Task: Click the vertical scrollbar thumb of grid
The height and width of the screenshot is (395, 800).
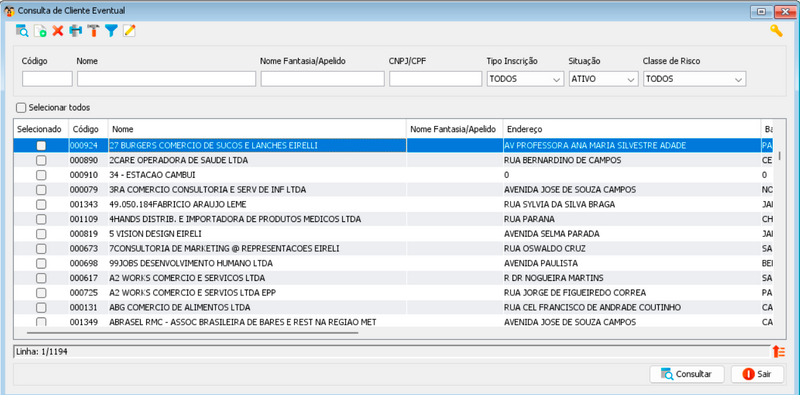Action: click(780, 155)
